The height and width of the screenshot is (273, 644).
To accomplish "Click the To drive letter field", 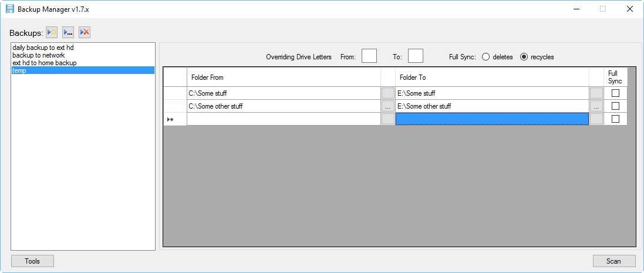I will click(x=415, y=56).
